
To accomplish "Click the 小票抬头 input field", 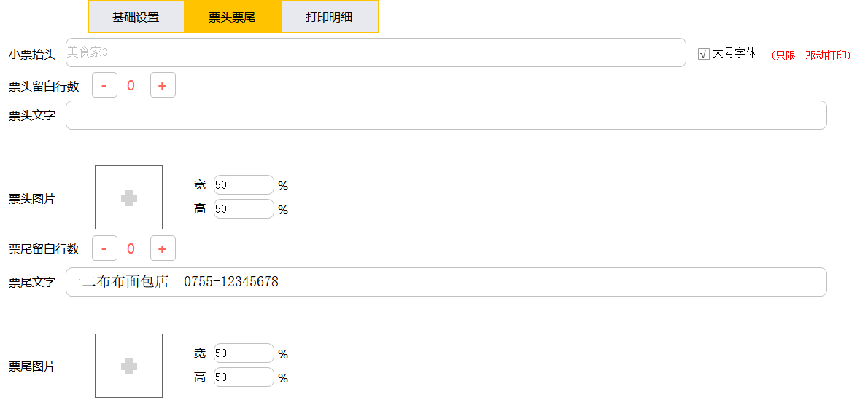I will click(376, 52).
